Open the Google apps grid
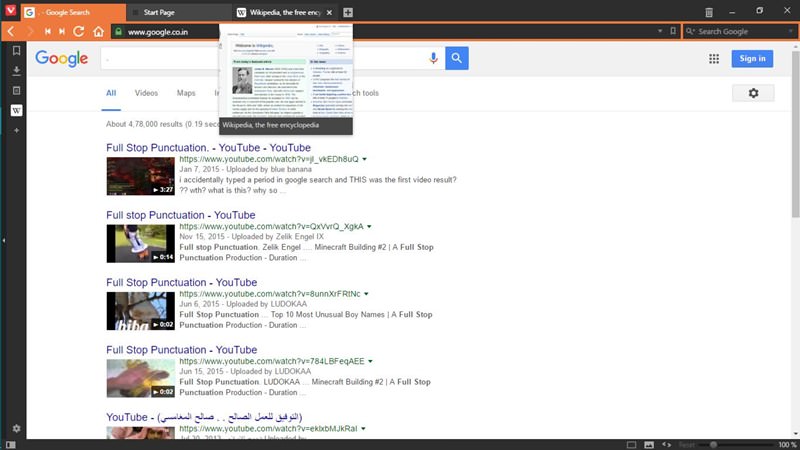Image resolution: width=800 pixels, height=450 pixels. [714, 59]
